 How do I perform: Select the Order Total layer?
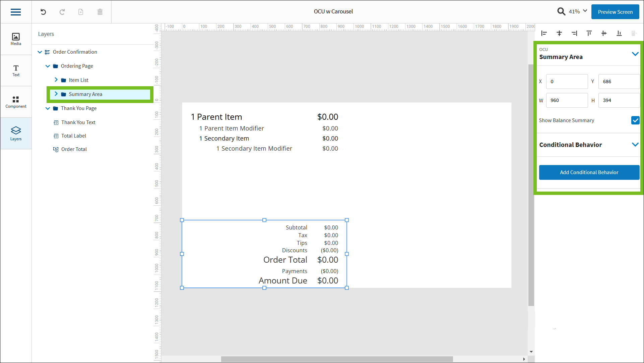[74, 149]
